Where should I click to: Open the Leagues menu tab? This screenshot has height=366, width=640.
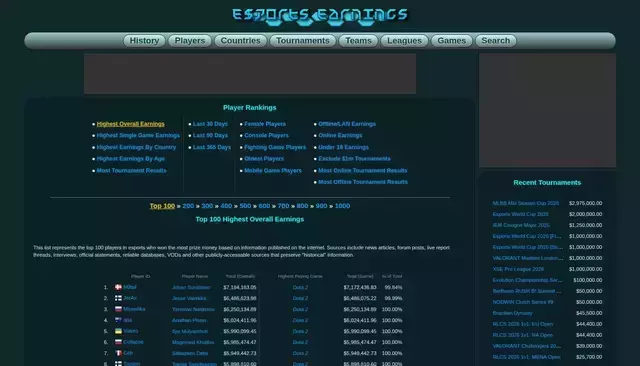pos(404,41)
